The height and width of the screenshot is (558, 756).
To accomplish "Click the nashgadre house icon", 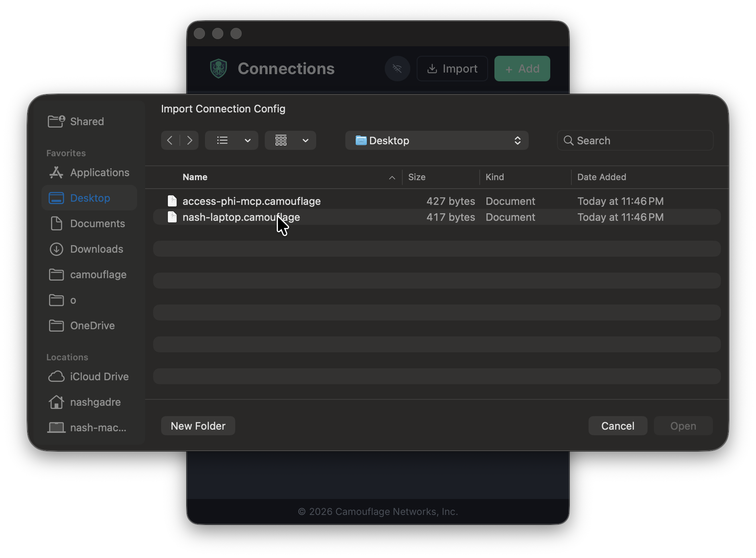I will tap(56, 402).
